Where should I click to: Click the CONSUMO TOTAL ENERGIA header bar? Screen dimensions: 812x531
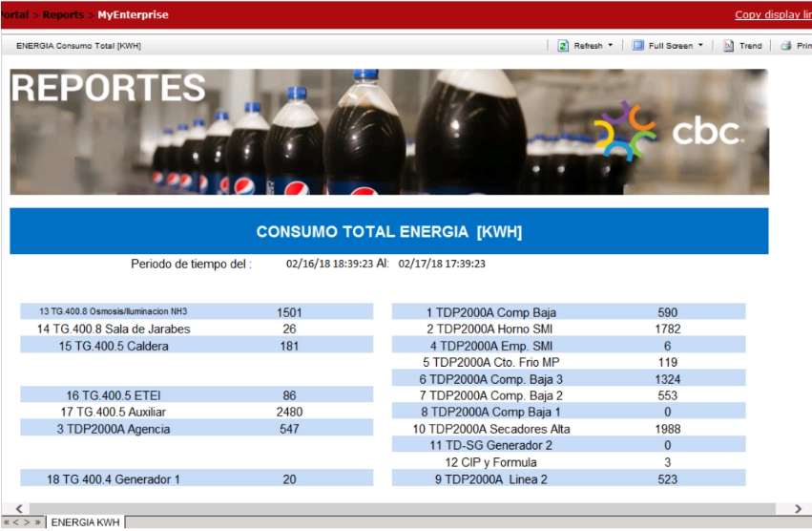388,232
